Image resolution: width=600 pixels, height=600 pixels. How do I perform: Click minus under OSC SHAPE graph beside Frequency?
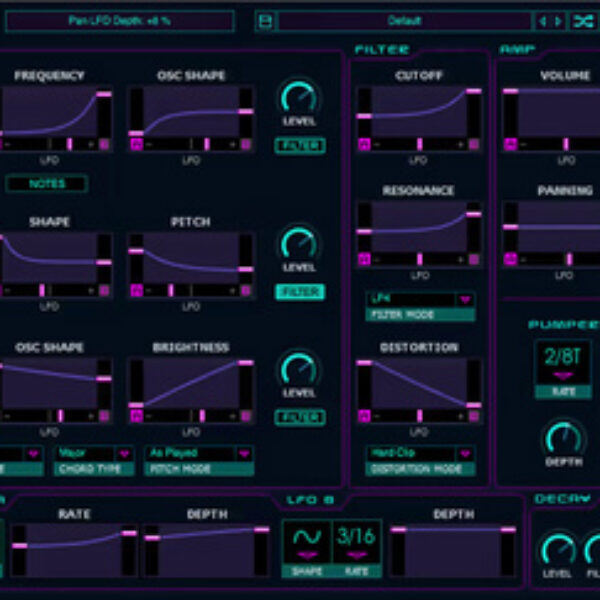coord(149,144)
